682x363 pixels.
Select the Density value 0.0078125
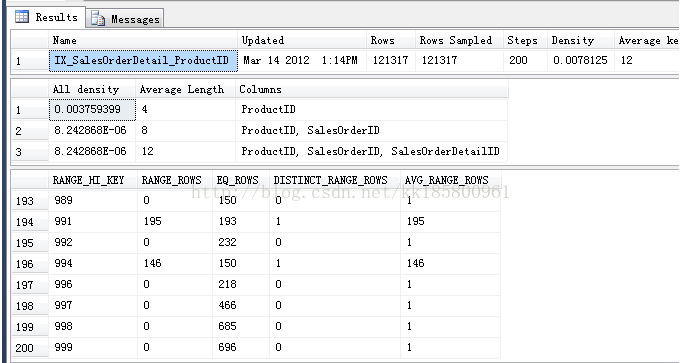pyautogui.click(x=581, y=60)
